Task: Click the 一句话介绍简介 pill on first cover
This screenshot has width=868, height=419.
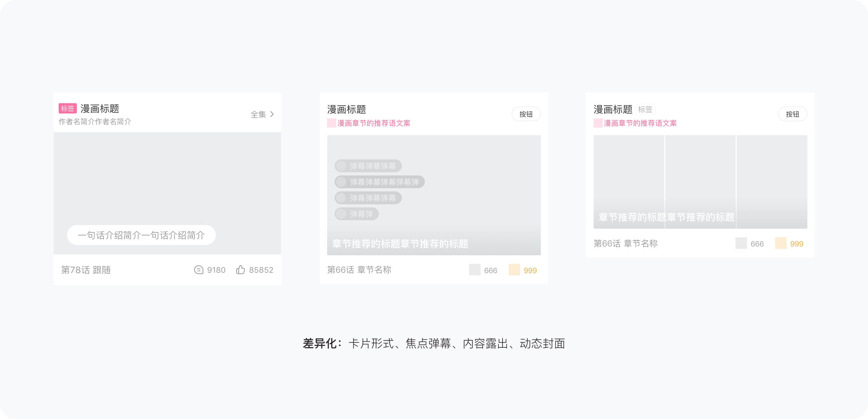Action: coord(141,235)
